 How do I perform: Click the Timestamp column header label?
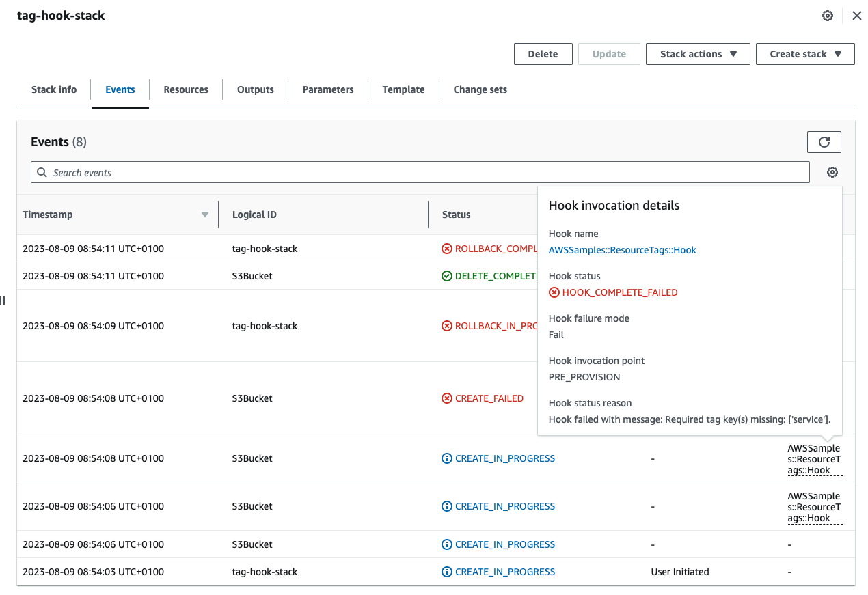47,215
